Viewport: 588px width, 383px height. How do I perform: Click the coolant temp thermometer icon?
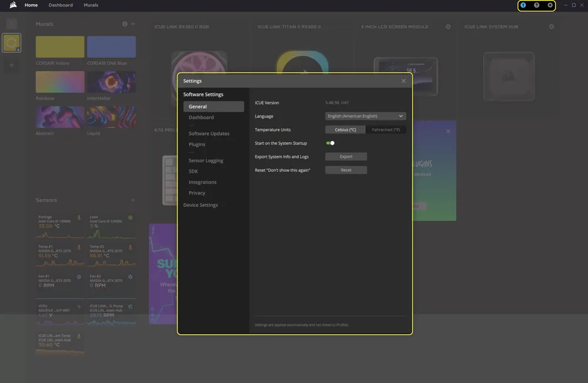tap(79, 336)
